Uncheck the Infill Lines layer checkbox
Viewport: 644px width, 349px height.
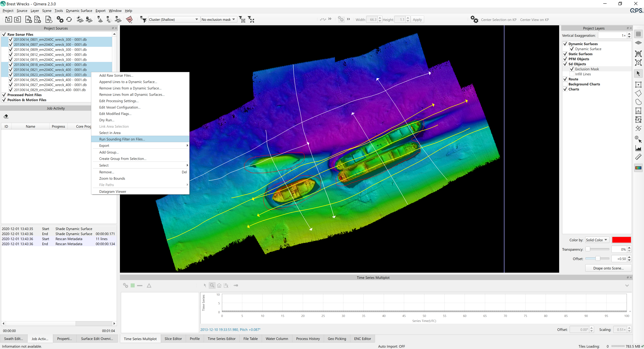[572, 74]
